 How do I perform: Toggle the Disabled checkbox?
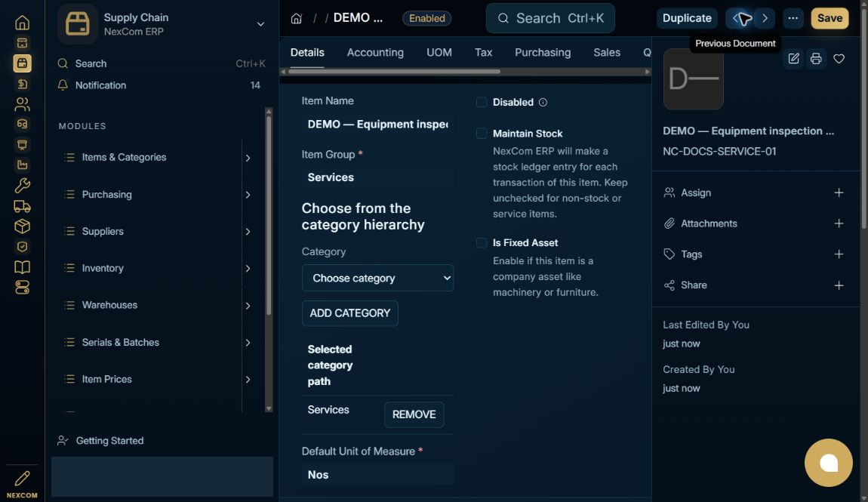482,103
